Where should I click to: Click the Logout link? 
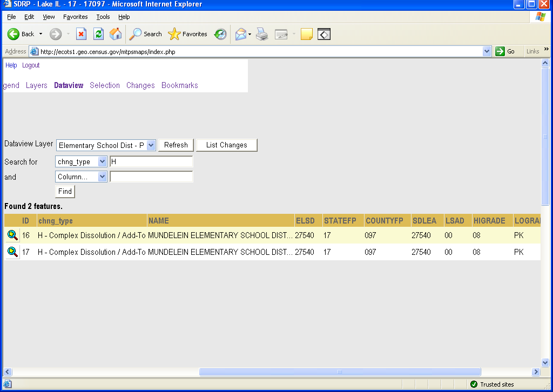(x=31, y=65)
